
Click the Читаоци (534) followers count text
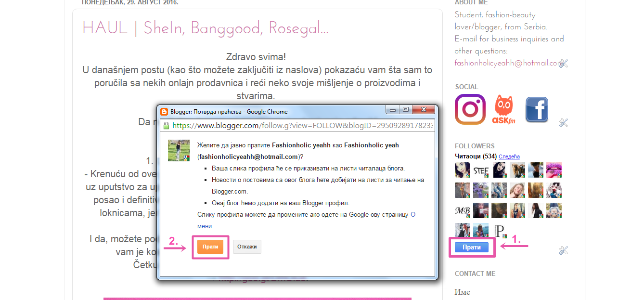(476, 156)
